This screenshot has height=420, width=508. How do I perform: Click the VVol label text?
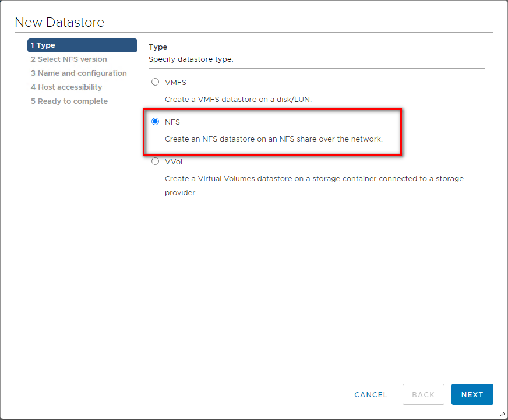point(174,162)
